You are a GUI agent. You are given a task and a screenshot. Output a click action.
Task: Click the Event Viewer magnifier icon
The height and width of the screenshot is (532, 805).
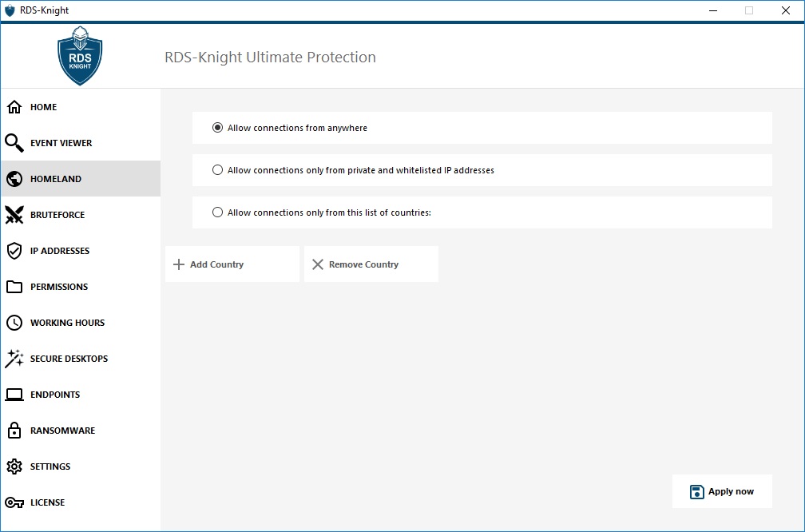tap(14, 143)
